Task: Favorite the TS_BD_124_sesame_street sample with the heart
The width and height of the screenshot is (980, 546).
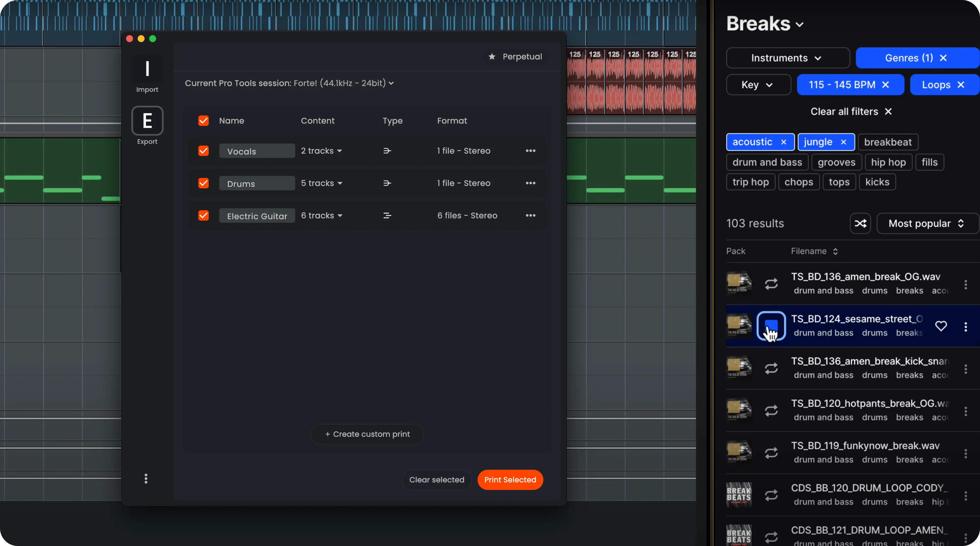Action: [x=941, y=326]
